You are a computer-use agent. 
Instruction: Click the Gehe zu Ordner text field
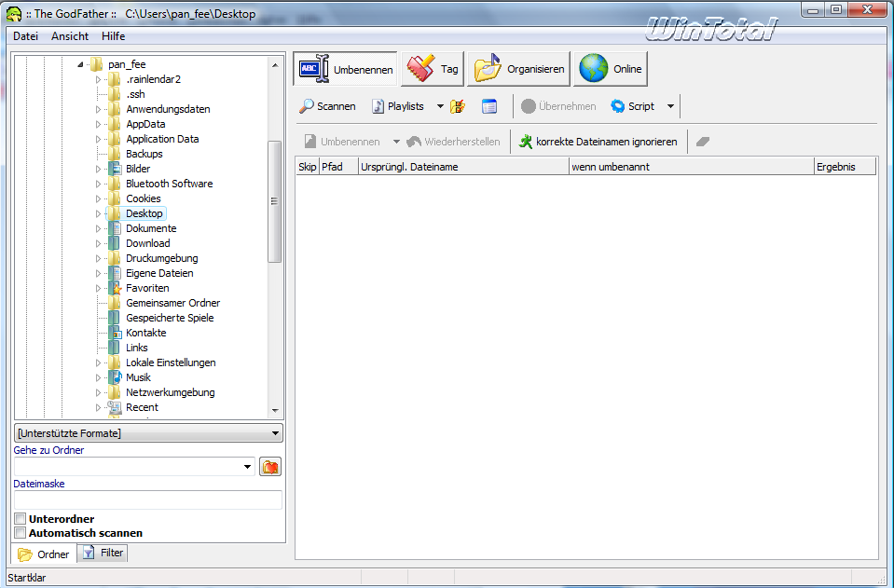[x=128, y=467]
